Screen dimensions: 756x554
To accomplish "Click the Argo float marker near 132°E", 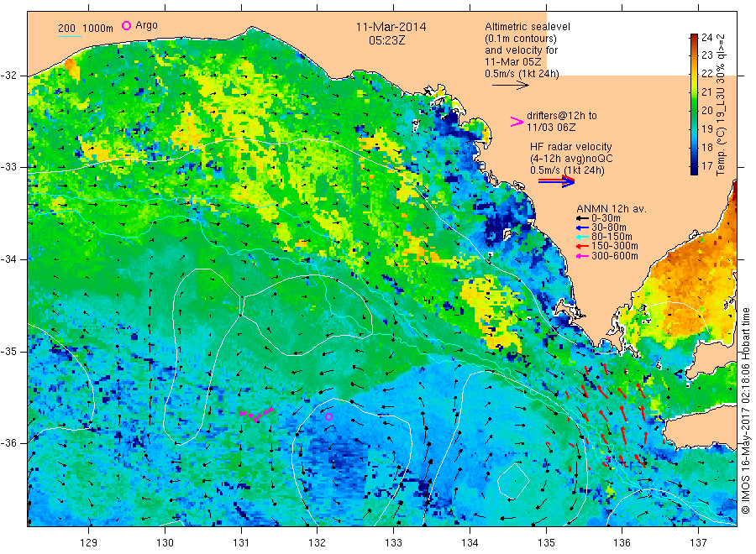I will (328, 416).
